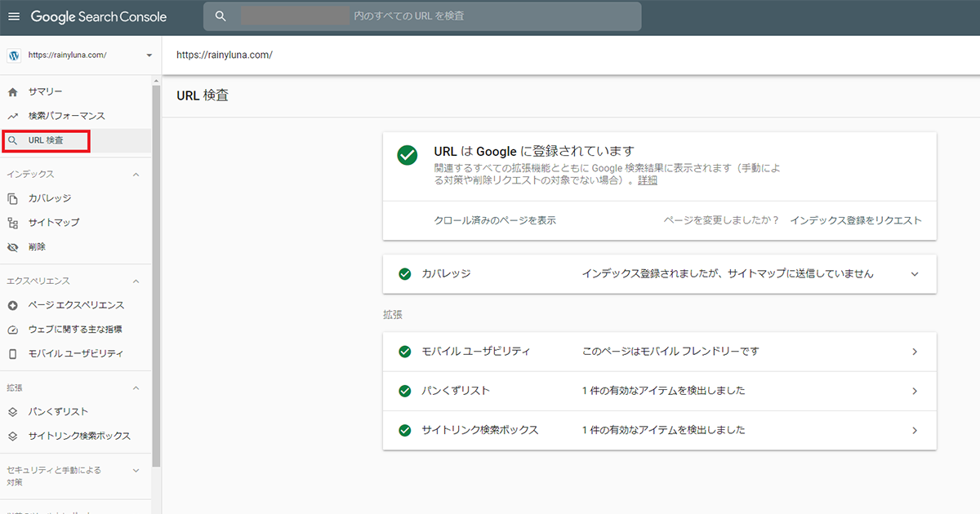Click the モバイル ユーザビリティ phone icon
Viewport: 980px width, 514px height.
pos(12,354)
